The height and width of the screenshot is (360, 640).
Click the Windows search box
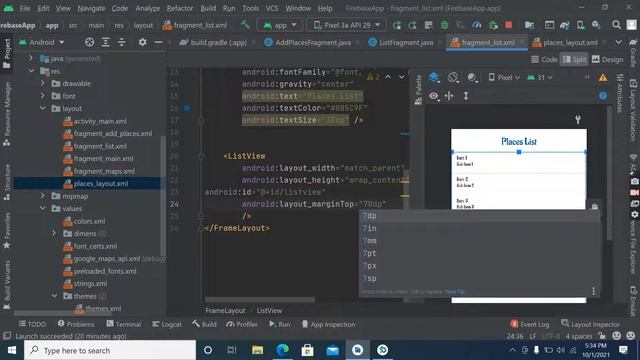pos(110,350)
